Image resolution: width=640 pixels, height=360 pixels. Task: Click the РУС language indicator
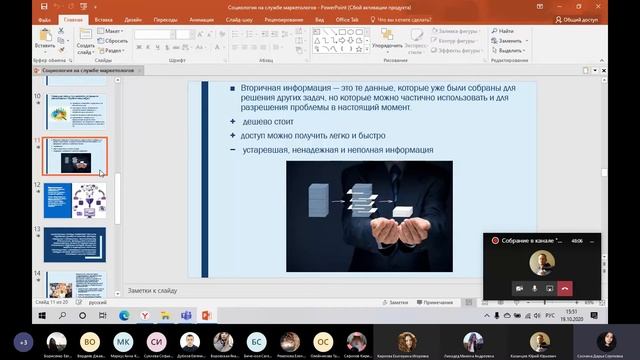(550, 316)
